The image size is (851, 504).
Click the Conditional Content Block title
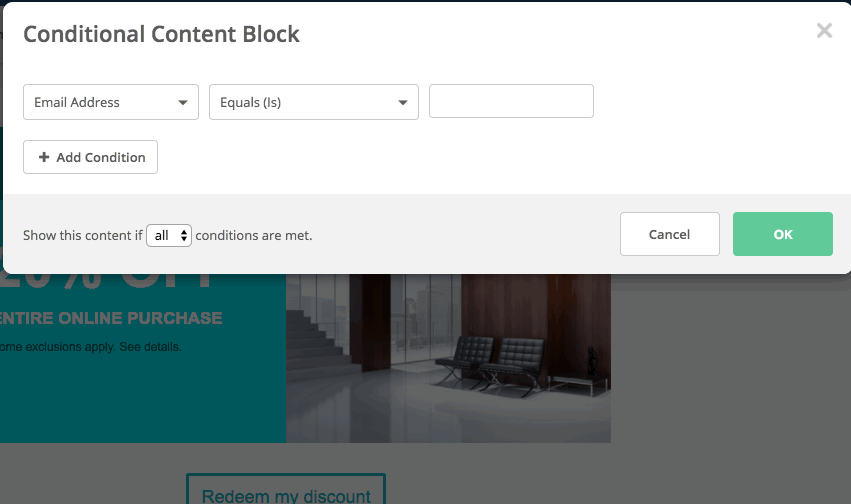pyautogui.click(x=161, y=34)
